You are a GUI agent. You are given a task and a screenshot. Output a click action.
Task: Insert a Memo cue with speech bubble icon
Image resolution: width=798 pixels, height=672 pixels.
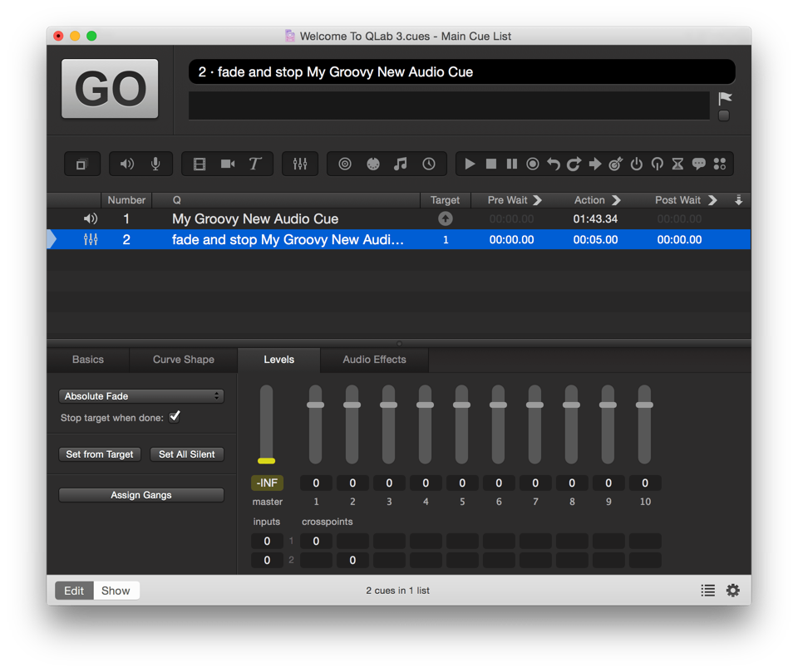(698, 164)
